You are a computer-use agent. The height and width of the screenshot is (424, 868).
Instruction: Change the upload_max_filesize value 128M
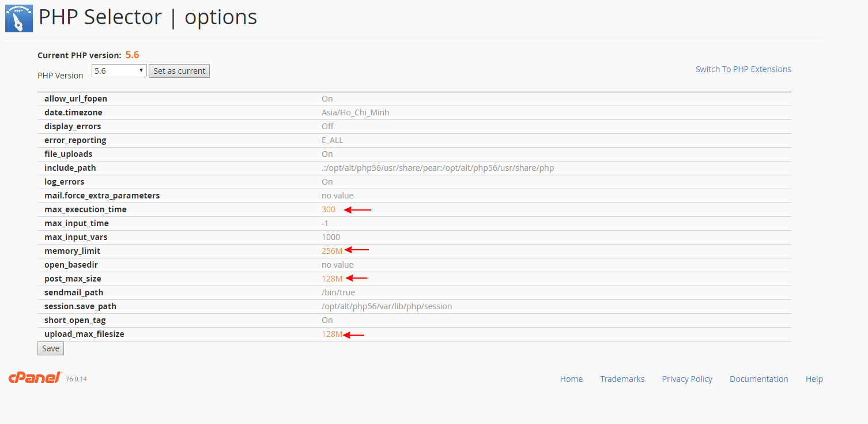click(x=332, y=334)
